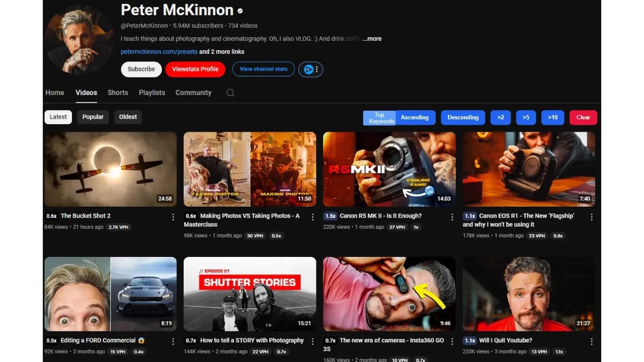644x362 pixels.
Task: Open options menu for The Bucket Shot 2
Action: [173, 217]
